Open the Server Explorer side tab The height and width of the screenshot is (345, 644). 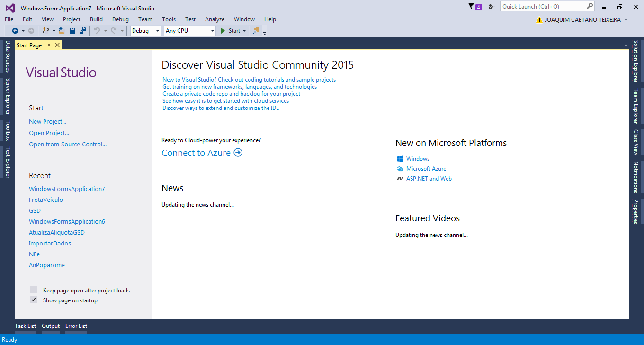point(8,97)
